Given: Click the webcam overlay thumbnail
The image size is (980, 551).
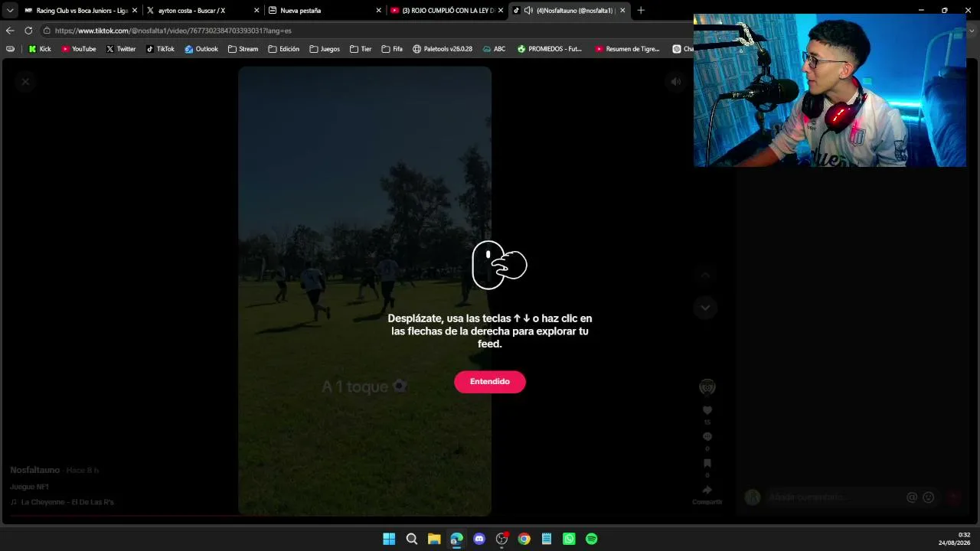Looking at the screenshot, I should (830, 90).
